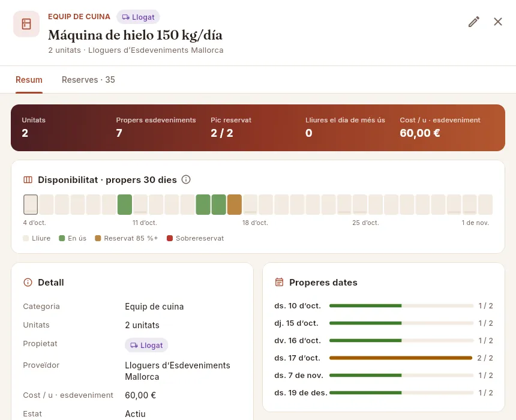Click the first green in-use day cell
The width and height of the screenshot is (516, 420).
(x=125, y=205)
